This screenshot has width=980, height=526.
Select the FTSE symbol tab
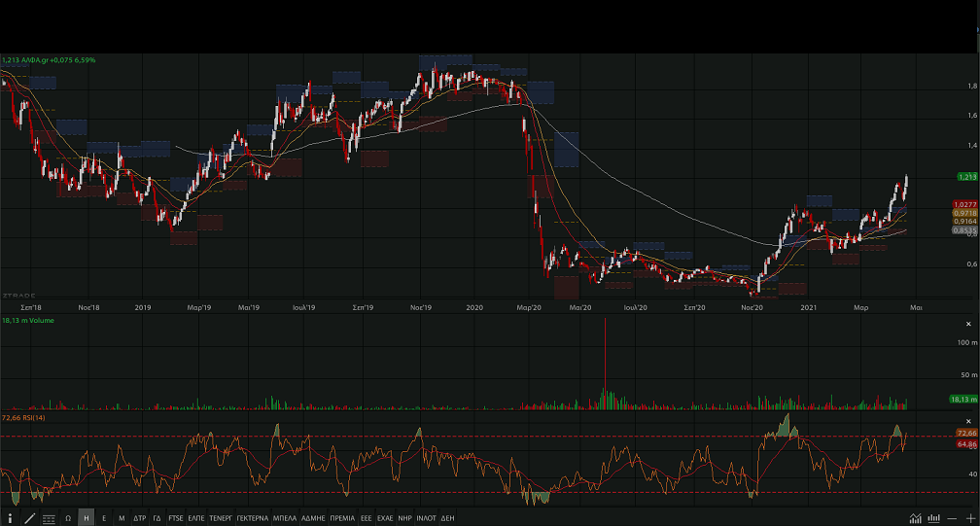[x=176, y=518]
